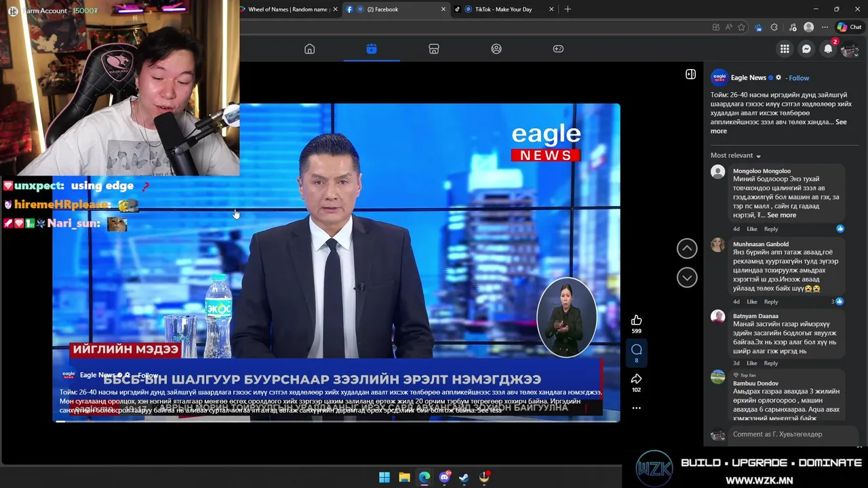The height and width of the screenshot is (488, 868).
Task: Open the Reels video tab icon
Action: [x=372, y=49]
